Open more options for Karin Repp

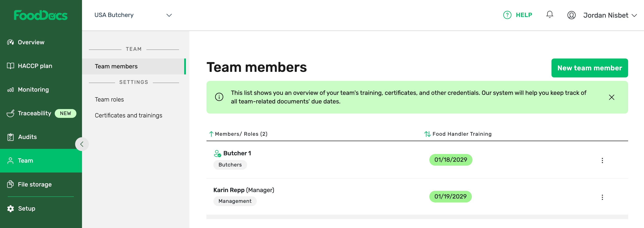(602, 197)
